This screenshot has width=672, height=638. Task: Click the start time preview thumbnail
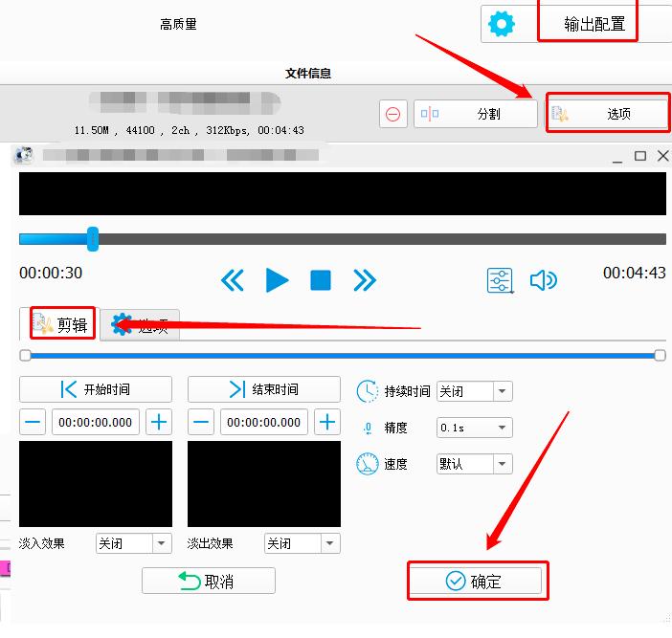96,484
